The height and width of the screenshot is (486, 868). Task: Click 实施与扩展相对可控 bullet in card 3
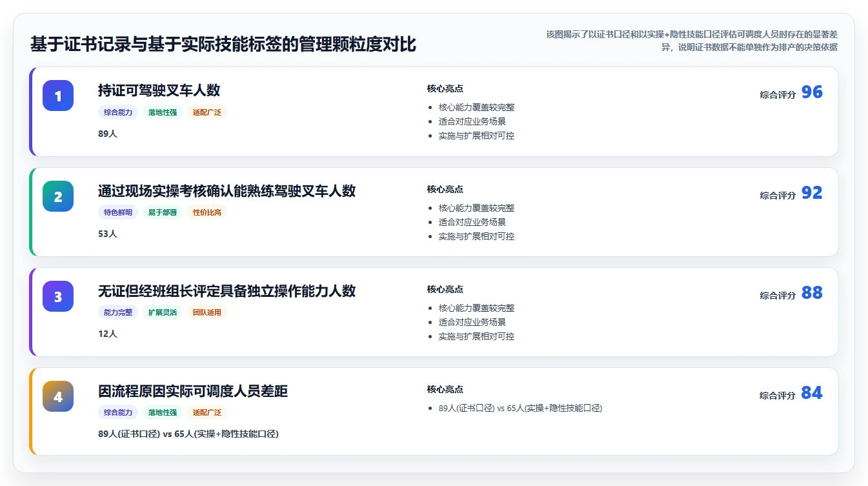(476, 336)
